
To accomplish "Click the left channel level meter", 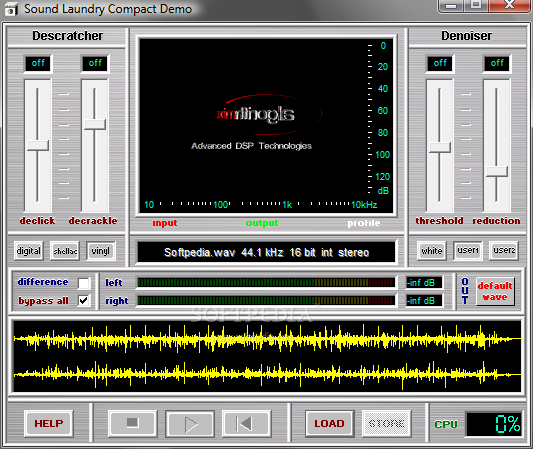I will 266,282.
